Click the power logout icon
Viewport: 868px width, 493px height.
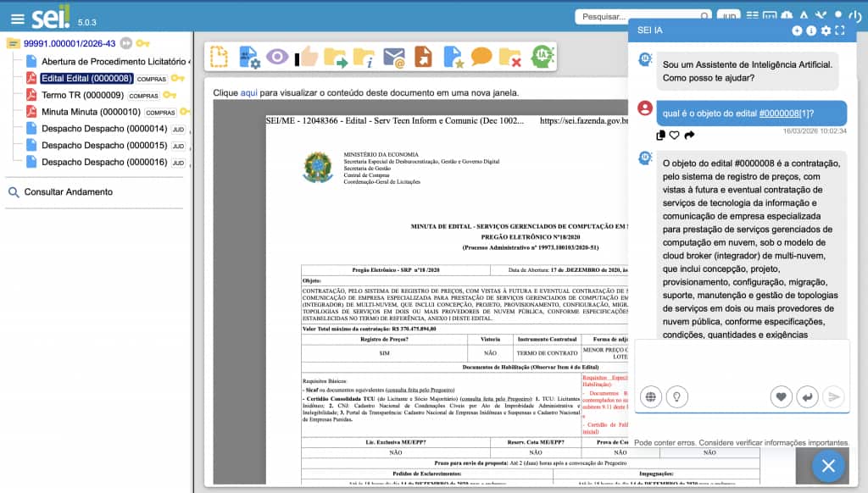(x=855, y=16)
